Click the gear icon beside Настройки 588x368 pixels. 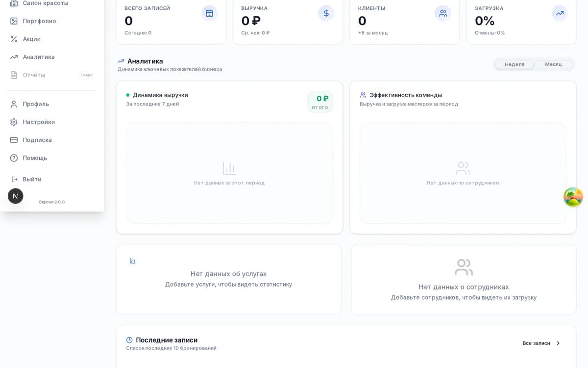[14, 122]
